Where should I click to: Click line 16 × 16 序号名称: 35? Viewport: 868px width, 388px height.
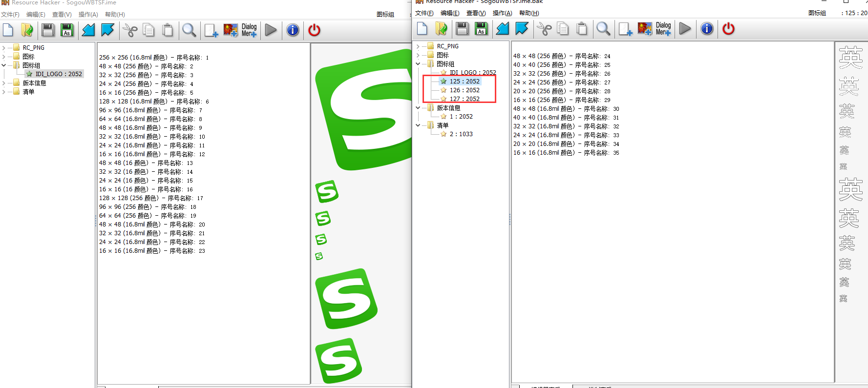566,153
